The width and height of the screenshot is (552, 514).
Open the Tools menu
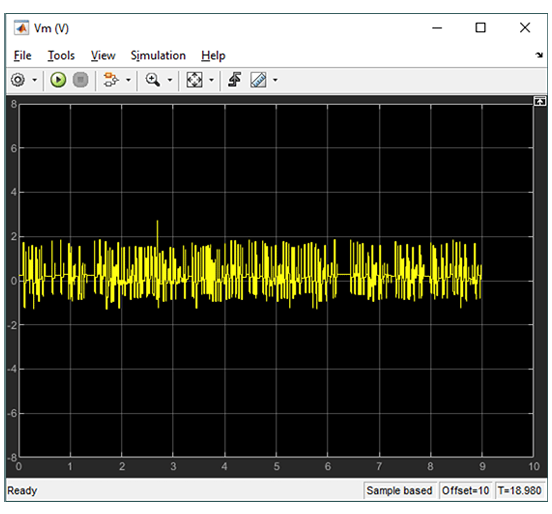(61, 56)
